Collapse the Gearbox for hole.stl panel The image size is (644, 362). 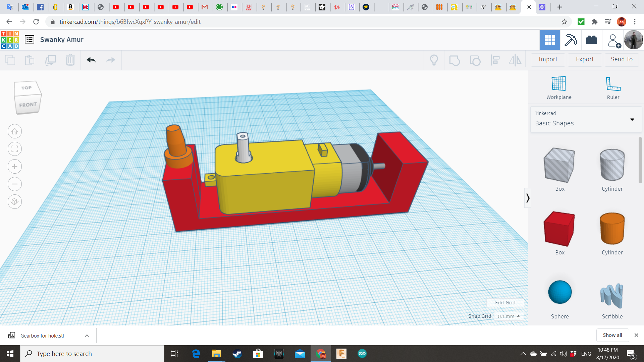(87, 335)
